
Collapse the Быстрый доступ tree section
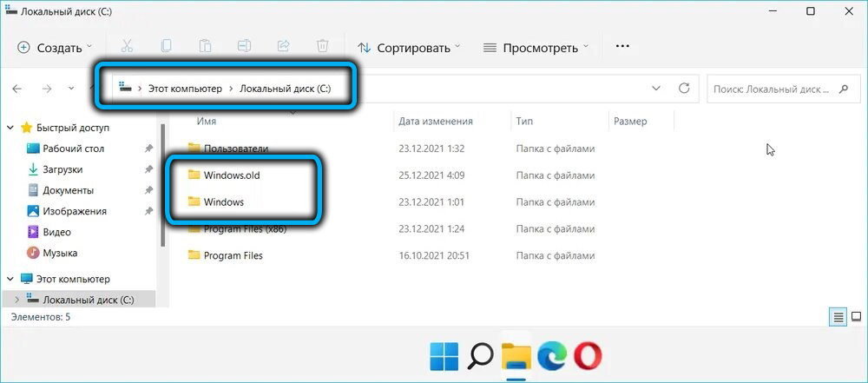10,128
